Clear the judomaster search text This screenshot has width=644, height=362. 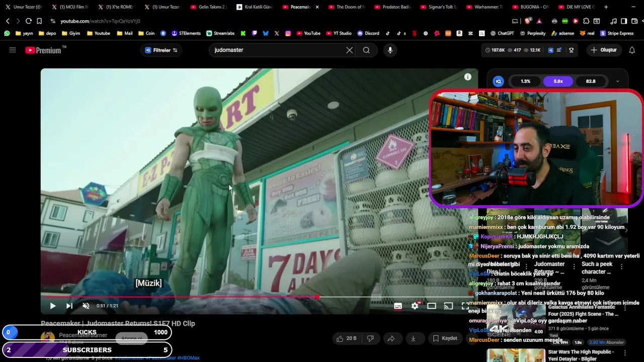pyautogui.click(x=349, y=50)
